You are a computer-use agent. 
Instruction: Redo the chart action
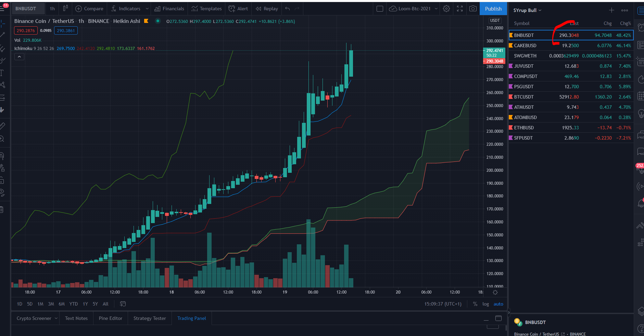pyautogui.click(x=297, y=9)
